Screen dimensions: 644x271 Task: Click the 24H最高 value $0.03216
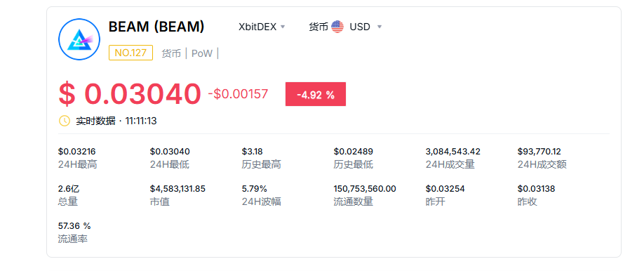[x=76, y=152]
